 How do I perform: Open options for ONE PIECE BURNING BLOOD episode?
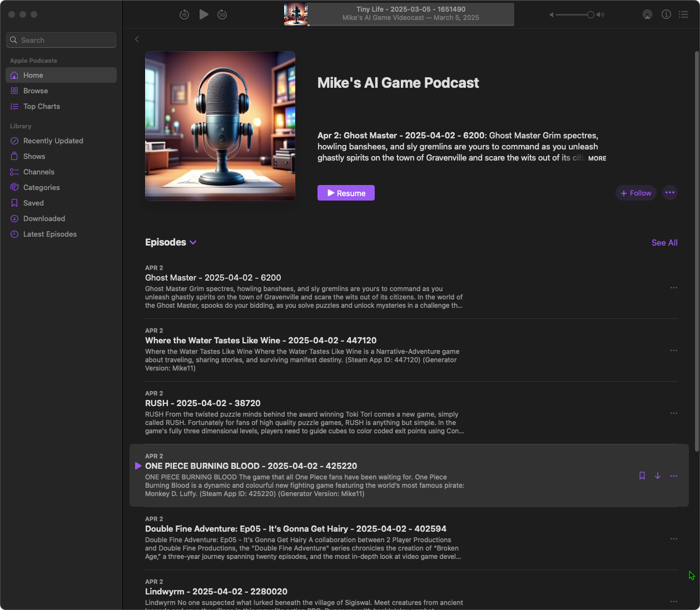point(674,476)
